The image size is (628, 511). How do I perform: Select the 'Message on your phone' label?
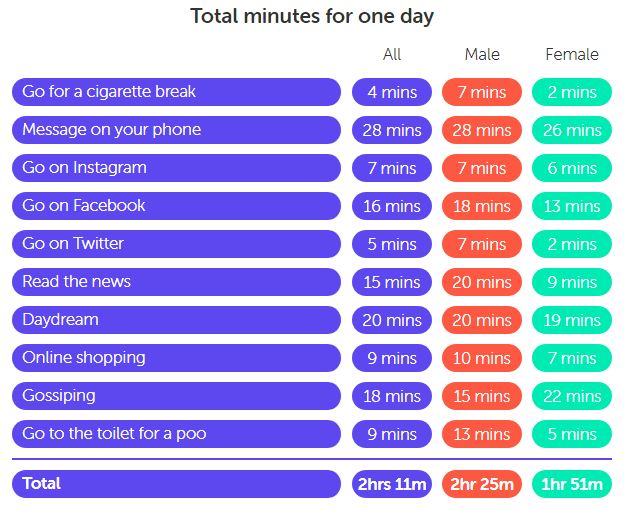(x=176, y=130)
